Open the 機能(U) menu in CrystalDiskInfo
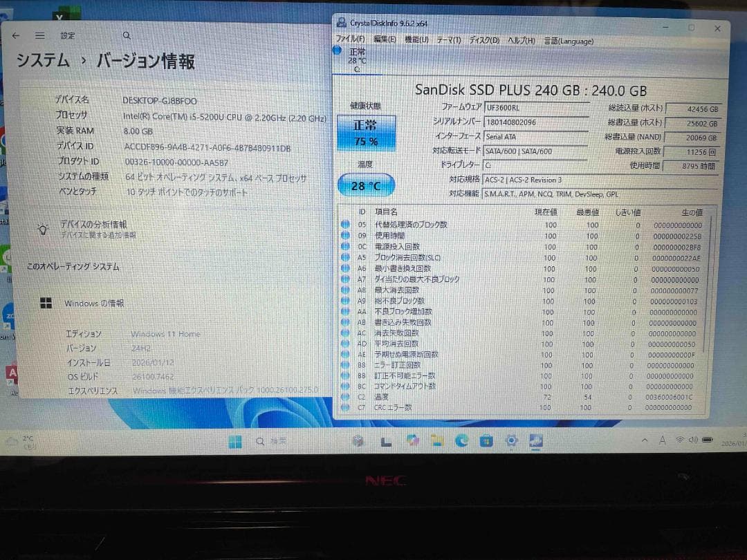747x560 pixels. pos(415,40)
